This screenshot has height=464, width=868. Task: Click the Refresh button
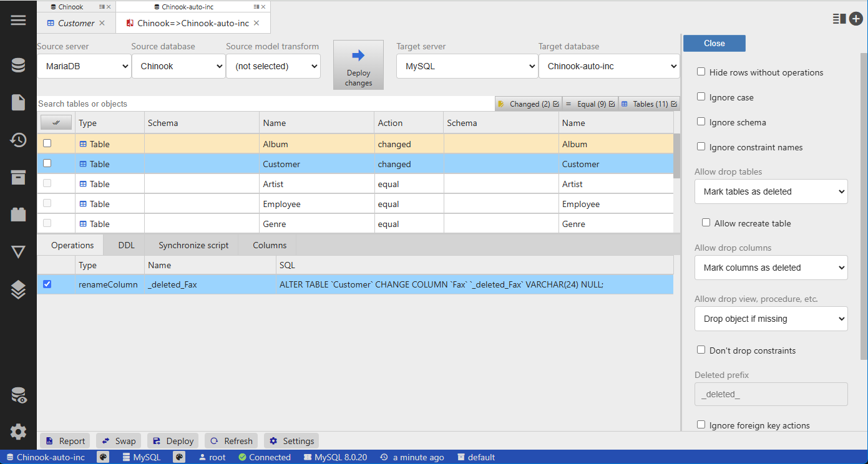[x=231, y=441]
